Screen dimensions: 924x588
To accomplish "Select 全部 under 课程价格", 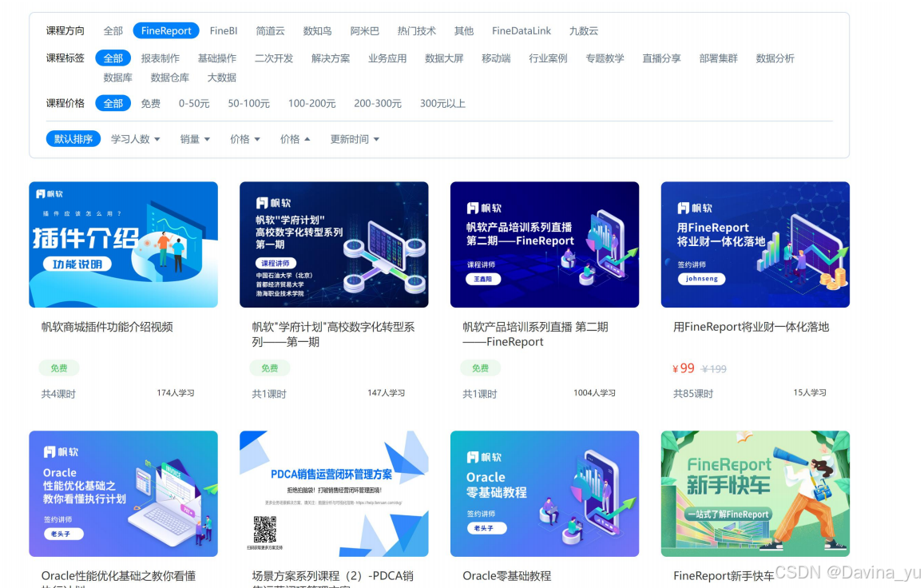I will coord(113,103).
